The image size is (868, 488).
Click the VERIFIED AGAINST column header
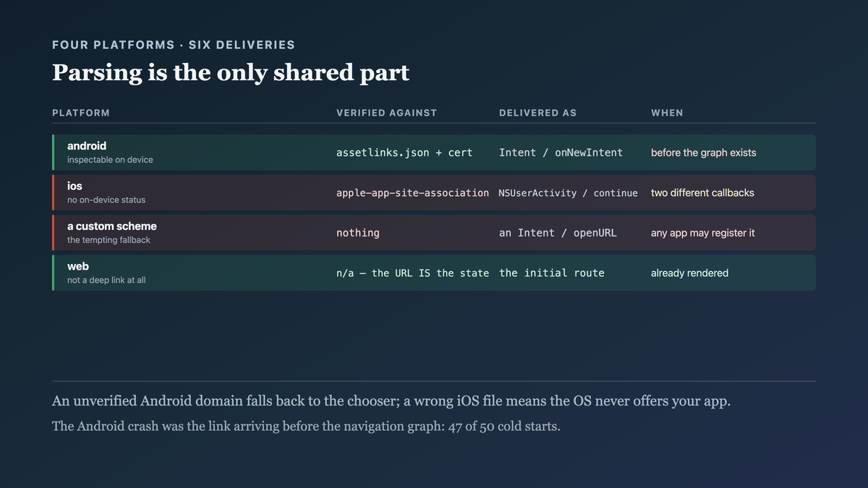387,113
